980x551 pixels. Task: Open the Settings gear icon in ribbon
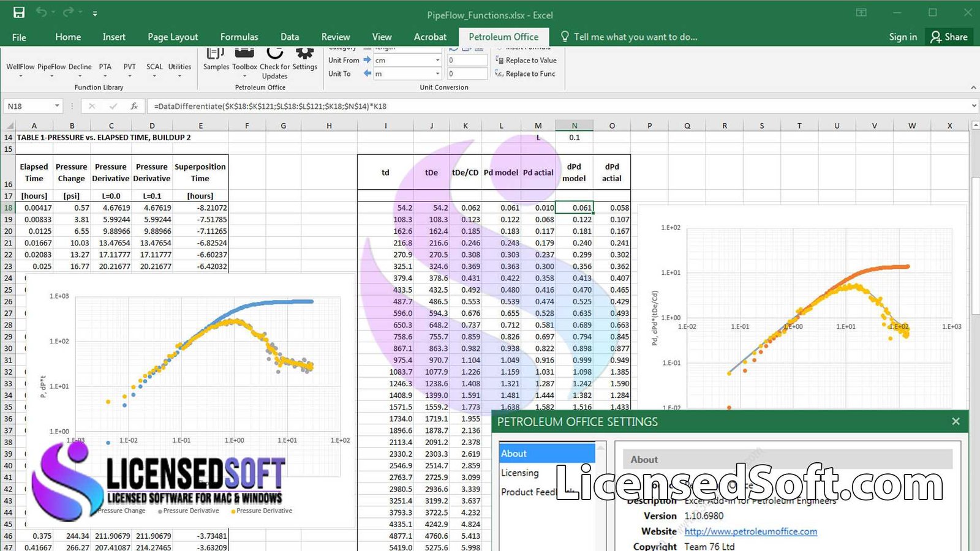304,54
